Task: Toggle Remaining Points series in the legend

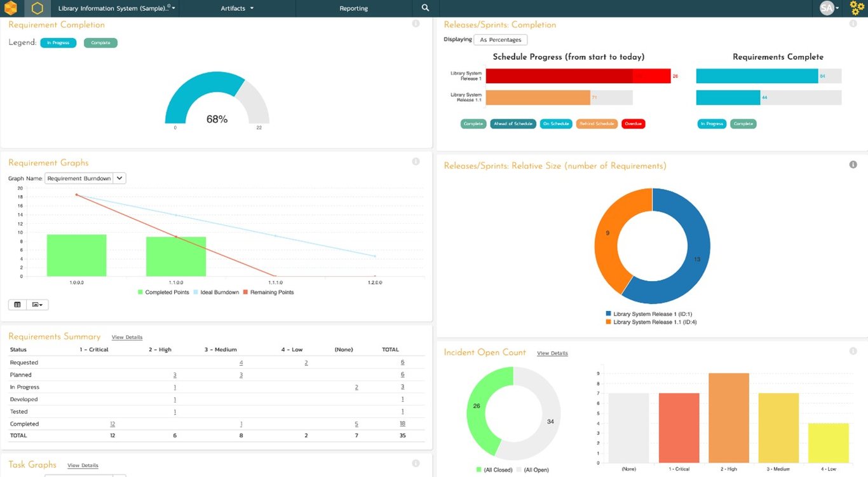Action: (x=268, y=293)
